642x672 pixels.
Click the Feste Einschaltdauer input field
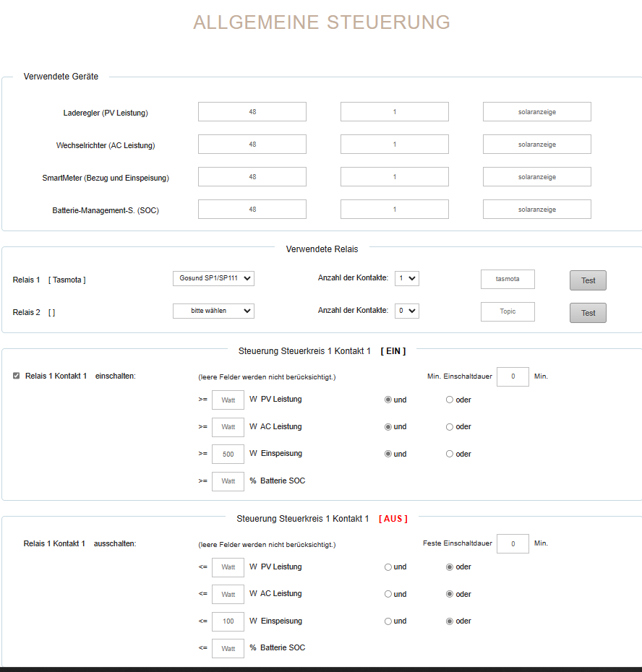tap(513, 543)
